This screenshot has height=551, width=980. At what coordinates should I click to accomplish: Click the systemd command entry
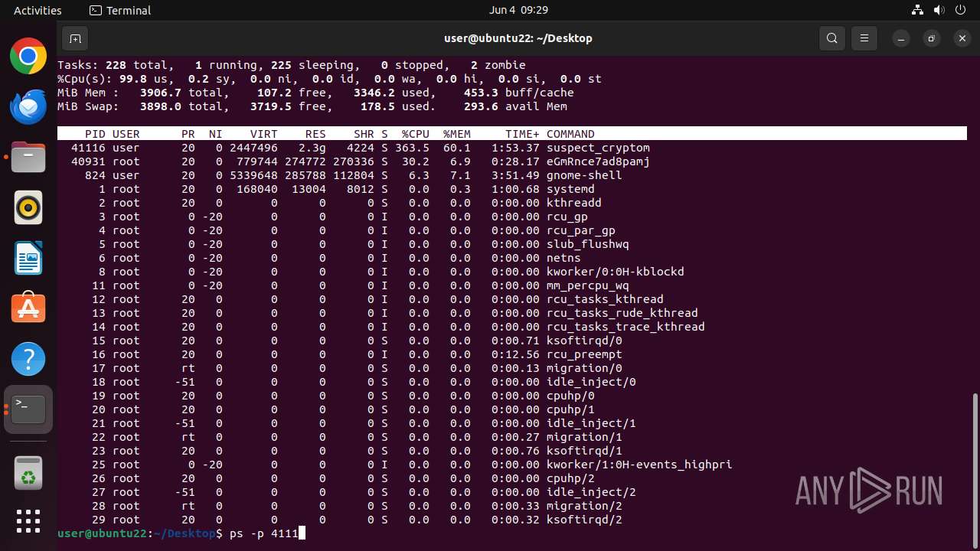pyautogui.click(x=570, y=189)
